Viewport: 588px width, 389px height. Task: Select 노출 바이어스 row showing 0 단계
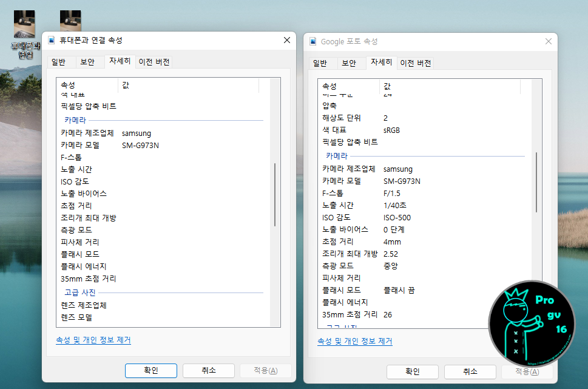coord(424,229)
